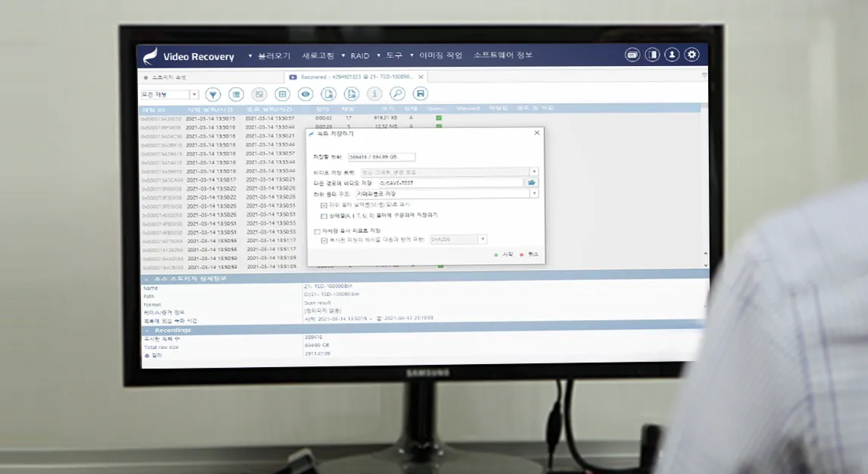Click the user account icon in header
Screen dimensions: 868x474
(672, 55)
